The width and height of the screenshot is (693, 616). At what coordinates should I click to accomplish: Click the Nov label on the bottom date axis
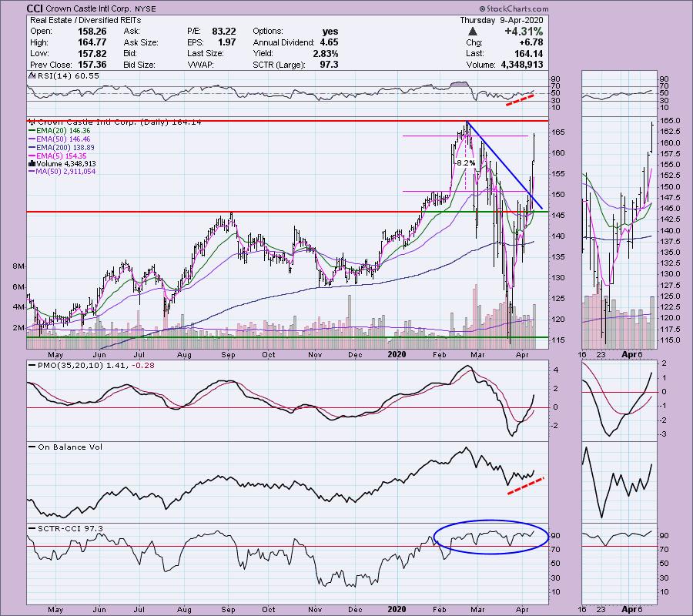click(x=315, y=610)
